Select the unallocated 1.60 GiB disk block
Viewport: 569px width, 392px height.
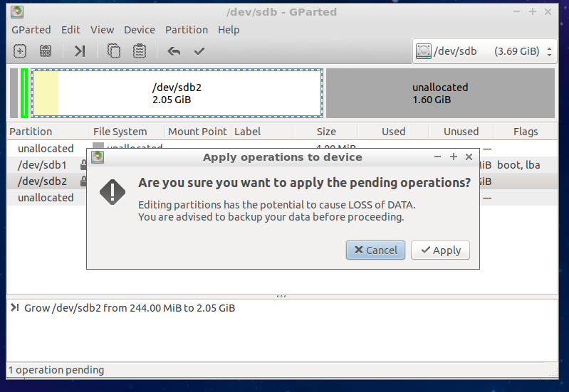440,93
